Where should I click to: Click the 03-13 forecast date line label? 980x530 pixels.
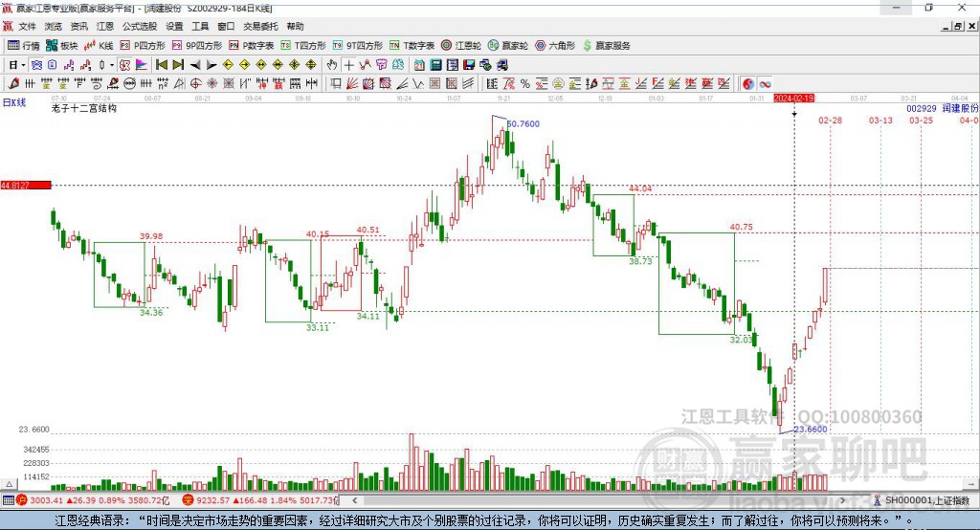click(x=880, y=120)
